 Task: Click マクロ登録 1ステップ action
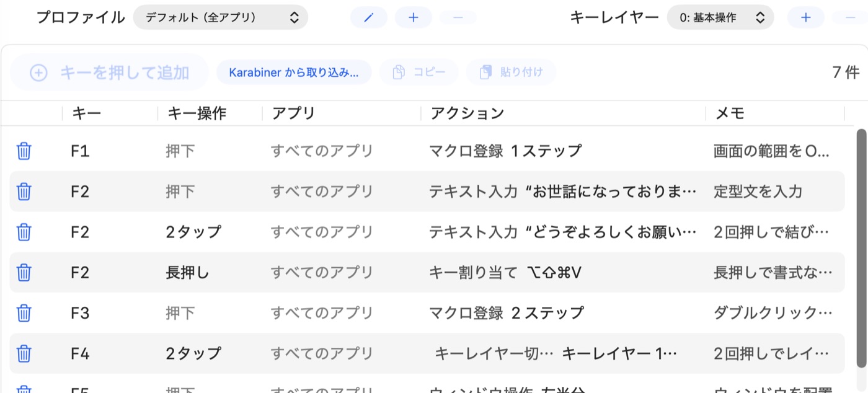coord(505,151)
